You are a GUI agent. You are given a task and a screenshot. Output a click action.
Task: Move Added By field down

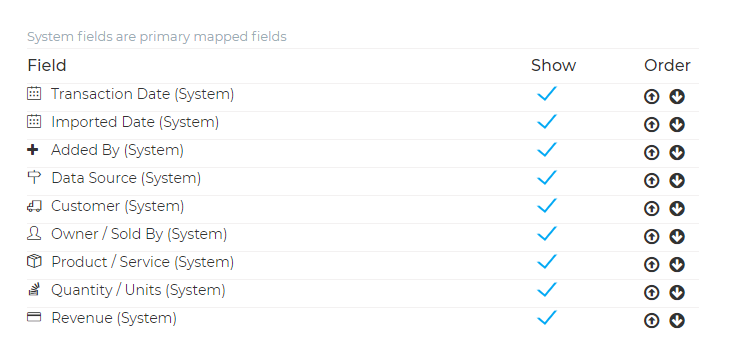pos(677,153)
